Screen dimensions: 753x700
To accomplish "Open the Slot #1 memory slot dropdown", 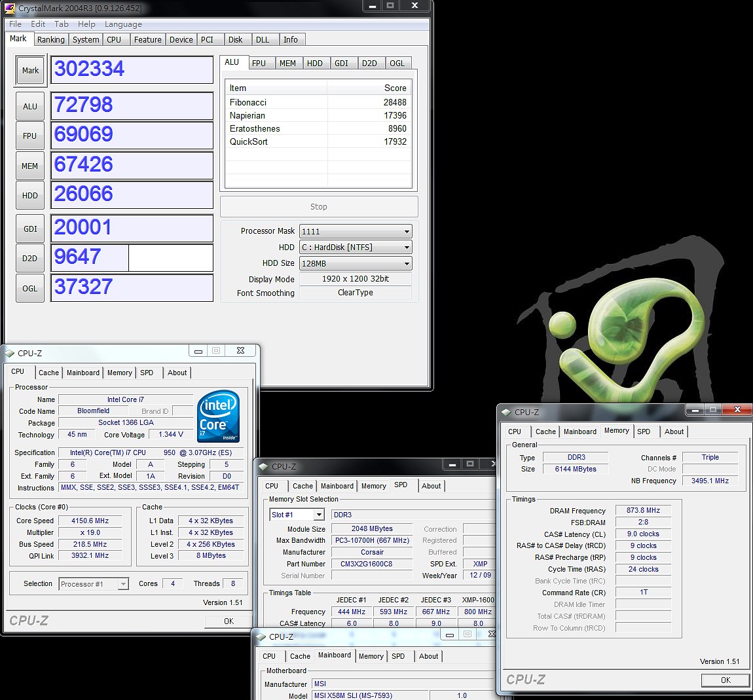I will pos(297,515).
